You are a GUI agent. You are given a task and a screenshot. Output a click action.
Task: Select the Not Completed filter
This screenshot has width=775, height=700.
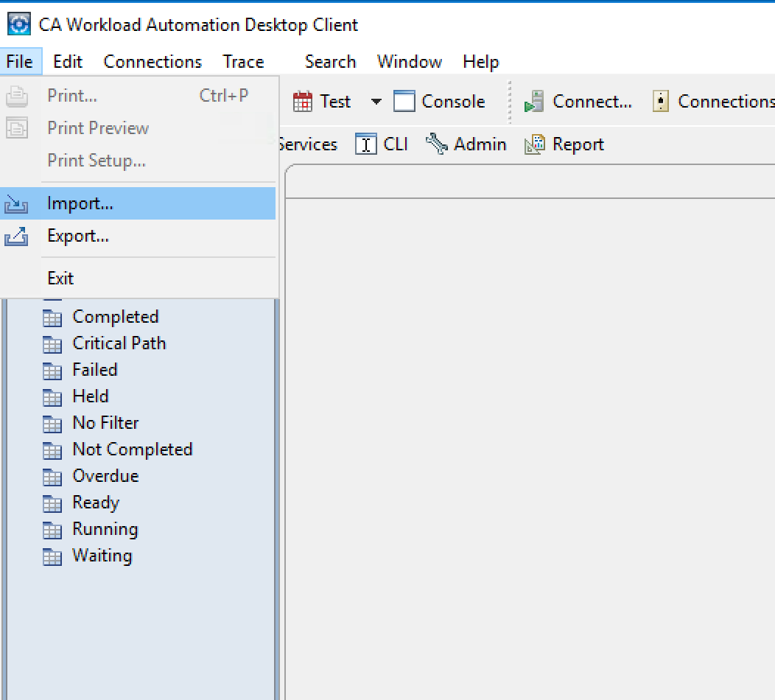tap(132, 449)
